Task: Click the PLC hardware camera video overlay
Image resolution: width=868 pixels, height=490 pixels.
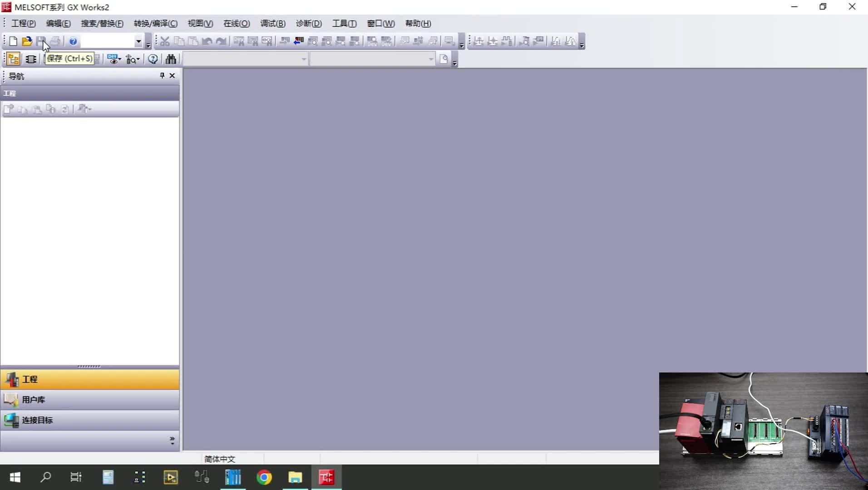Action: (x=763, y=431)
